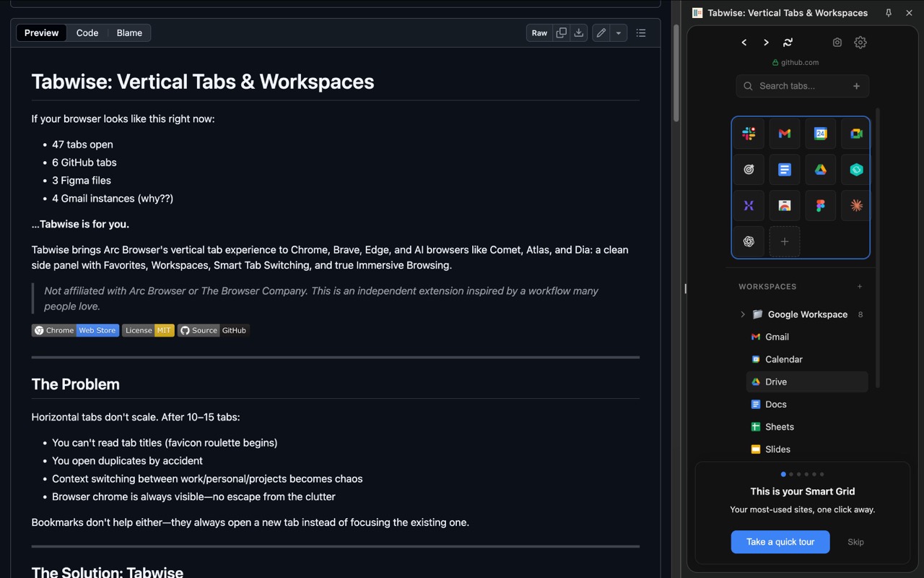Click the side panel resize handle

tap(685, 289)
